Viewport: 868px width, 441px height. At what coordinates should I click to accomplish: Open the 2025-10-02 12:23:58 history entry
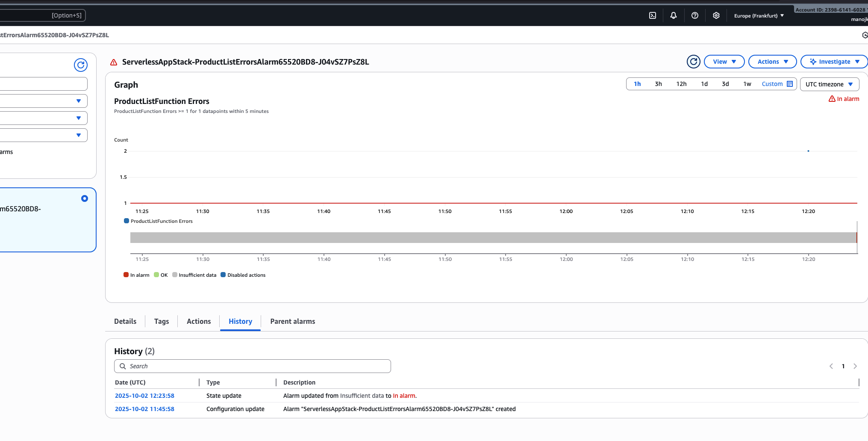[144, 396]
